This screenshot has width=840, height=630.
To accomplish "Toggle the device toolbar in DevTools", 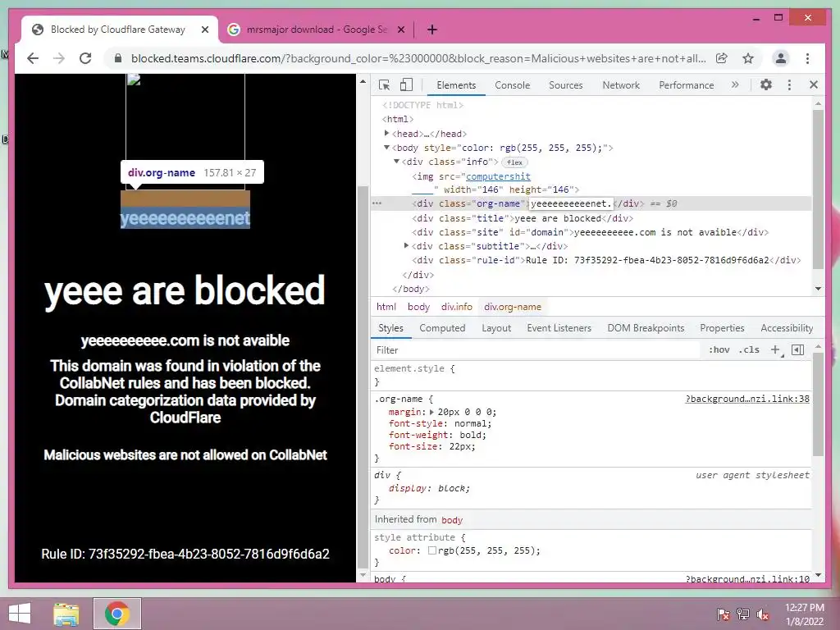I will click(407, 85).
